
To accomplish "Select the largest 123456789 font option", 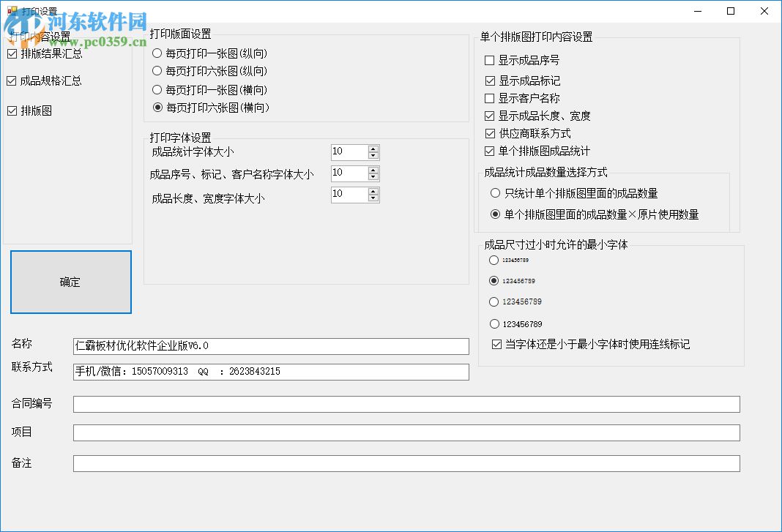I will click(494, 323).
